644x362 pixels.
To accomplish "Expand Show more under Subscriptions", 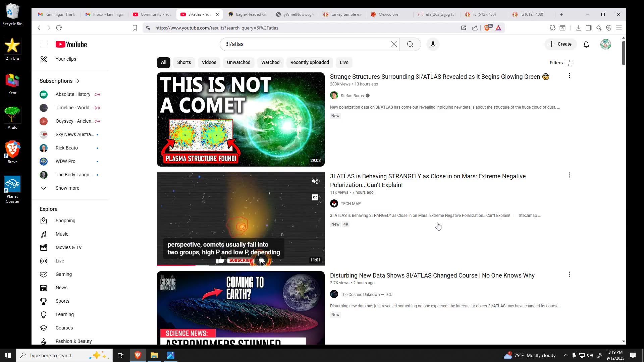I will (x=67, y=188).
